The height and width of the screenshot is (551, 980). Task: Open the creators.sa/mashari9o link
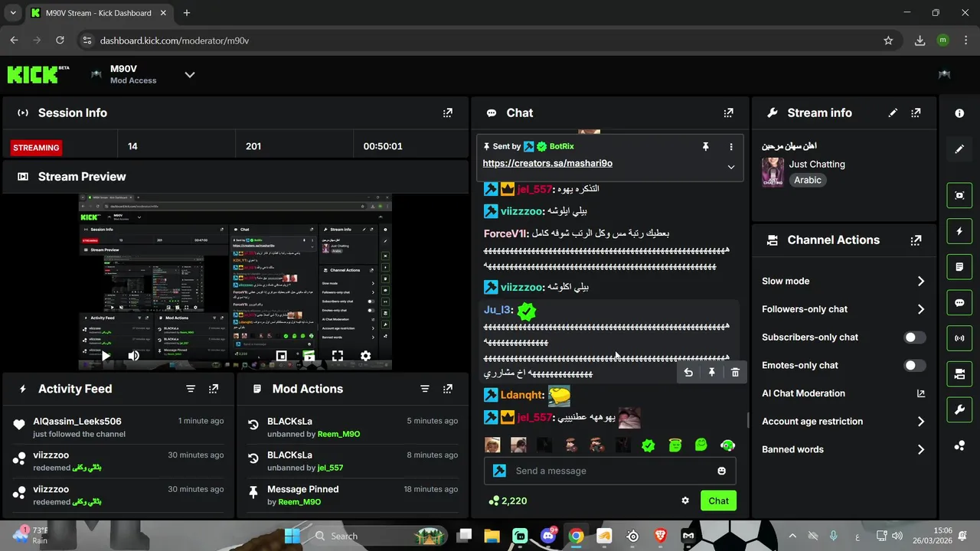547,163
